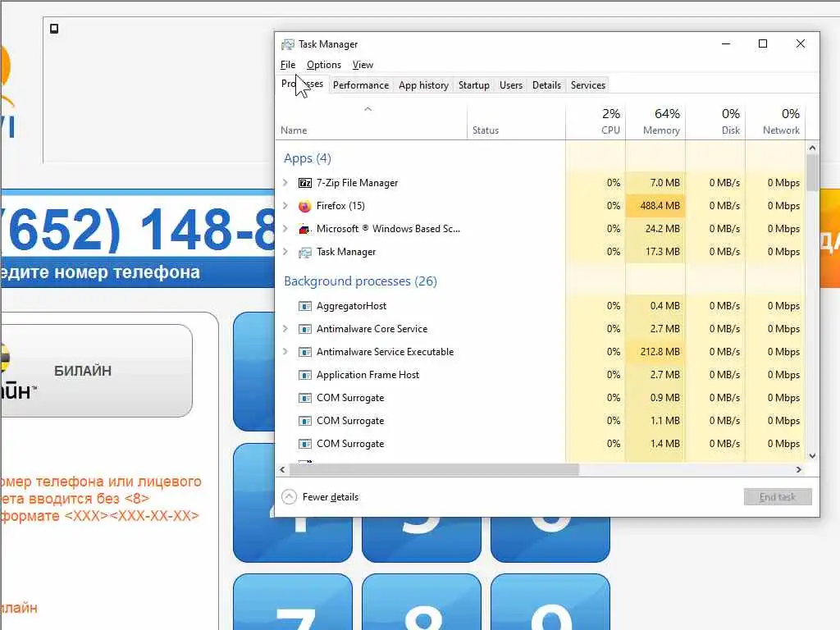Screen dimensions: 840x630
Task: Click the small square icon in background window
Action: [54, 29]
